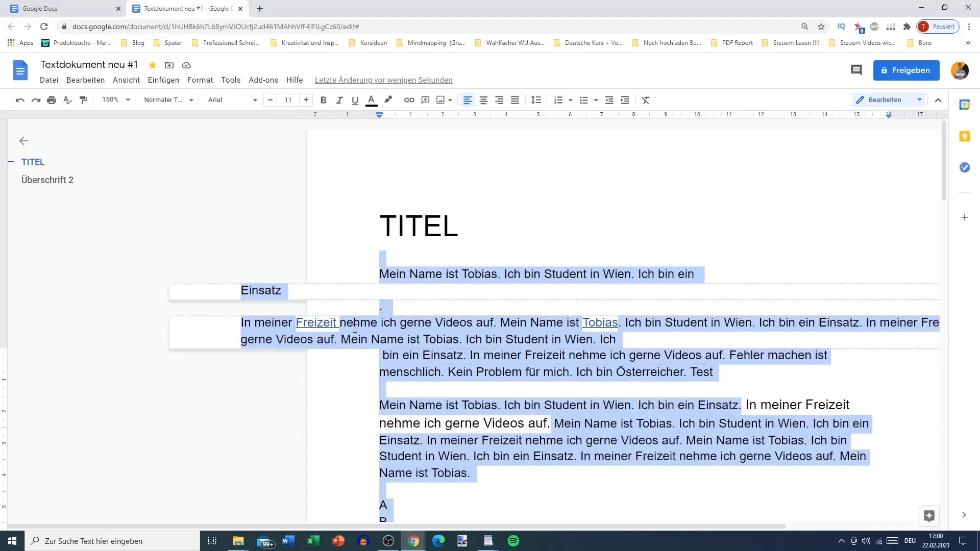Toggle underline formatting icon

(355, 99)
